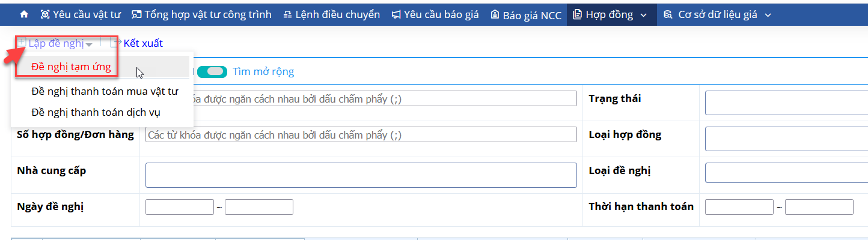Open Yêu cầu báo giá megaphone item
Screen dimensions: 868x240
pos(396,14)
